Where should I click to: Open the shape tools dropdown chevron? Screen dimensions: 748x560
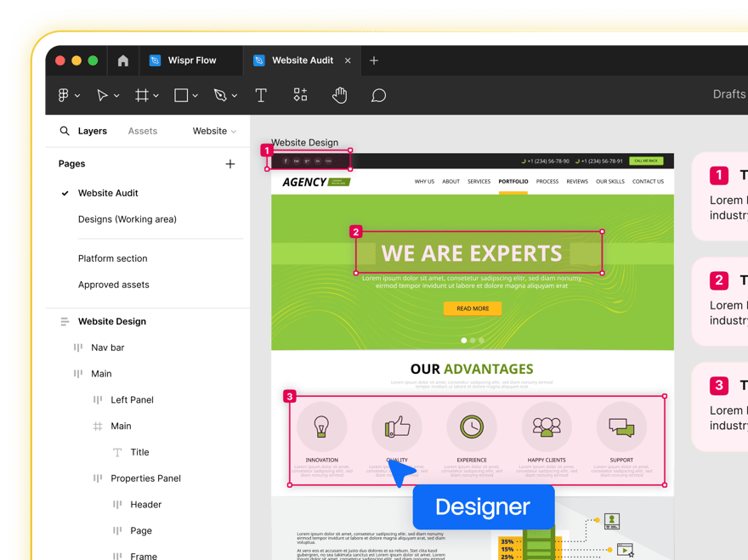click(x=195, y=96)
